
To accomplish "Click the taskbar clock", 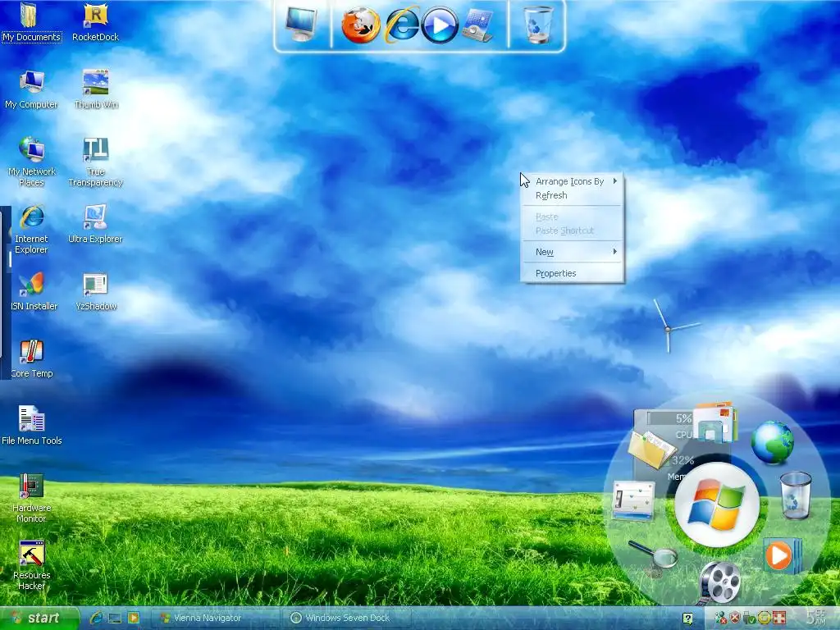I will pyautogui.click(x=818, y=617).
